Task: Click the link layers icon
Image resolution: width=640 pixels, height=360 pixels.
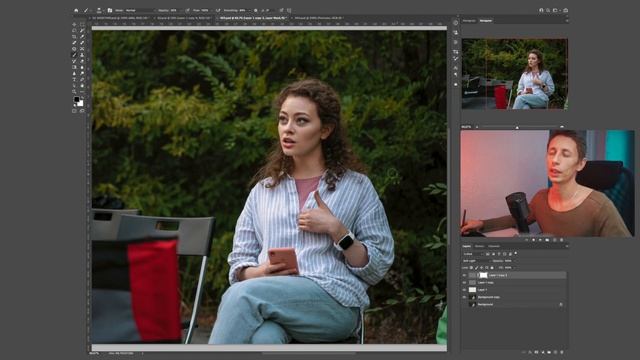Action: [523, 352]
